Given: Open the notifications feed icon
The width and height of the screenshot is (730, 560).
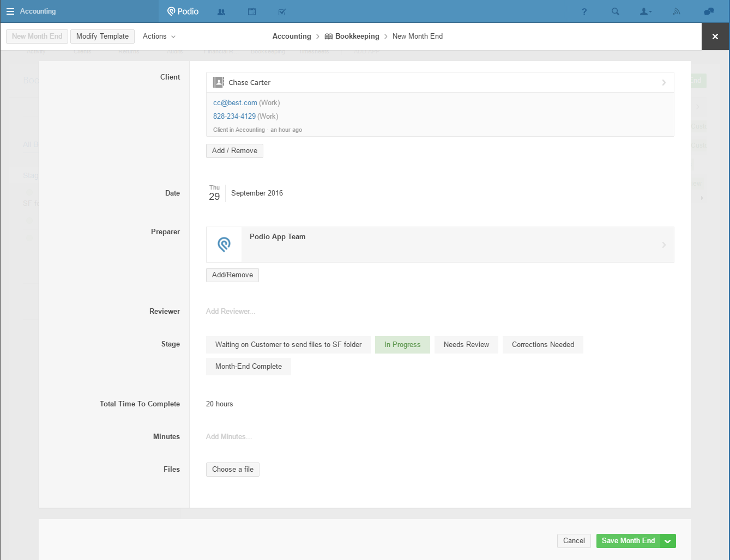Looking at the screenshot, I should tap(677, 11).
